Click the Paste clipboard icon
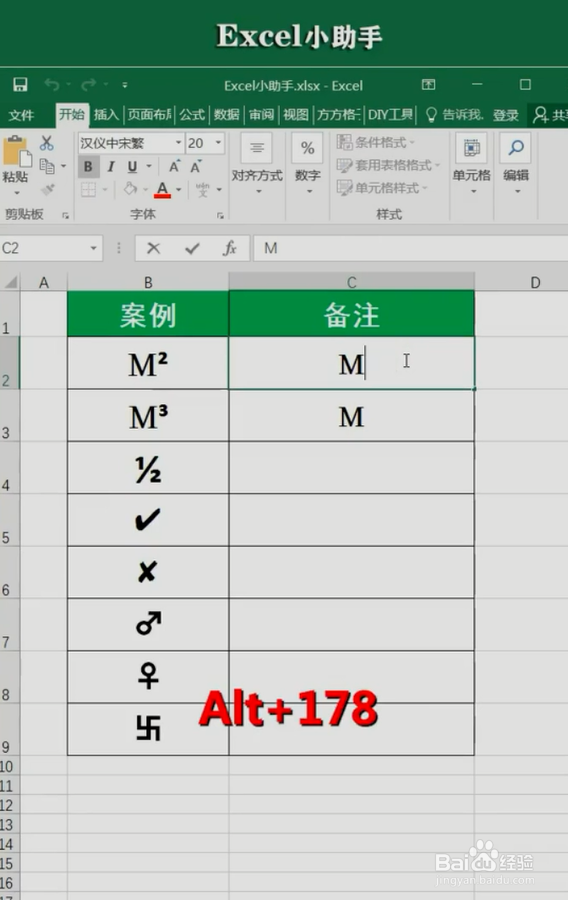 17,152
